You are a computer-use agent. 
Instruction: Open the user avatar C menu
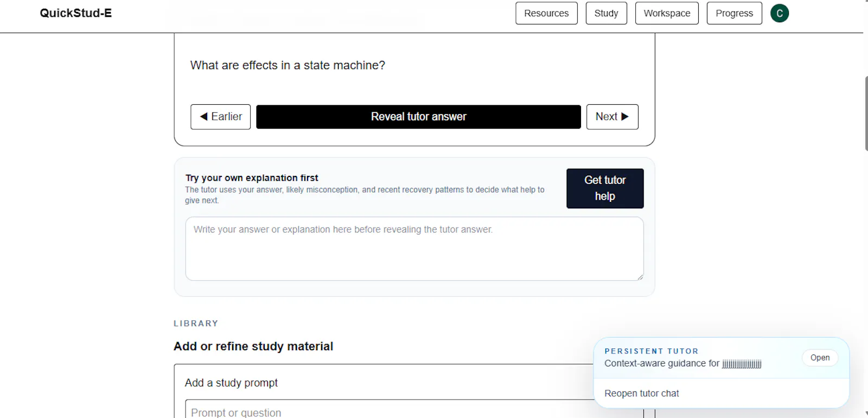click(780, 13)
